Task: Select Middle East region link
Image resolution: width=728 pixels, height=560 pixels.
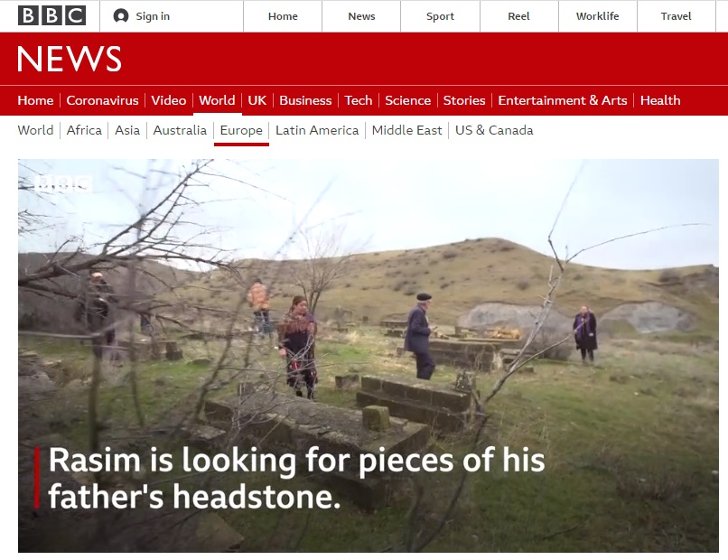Action: 406,130
